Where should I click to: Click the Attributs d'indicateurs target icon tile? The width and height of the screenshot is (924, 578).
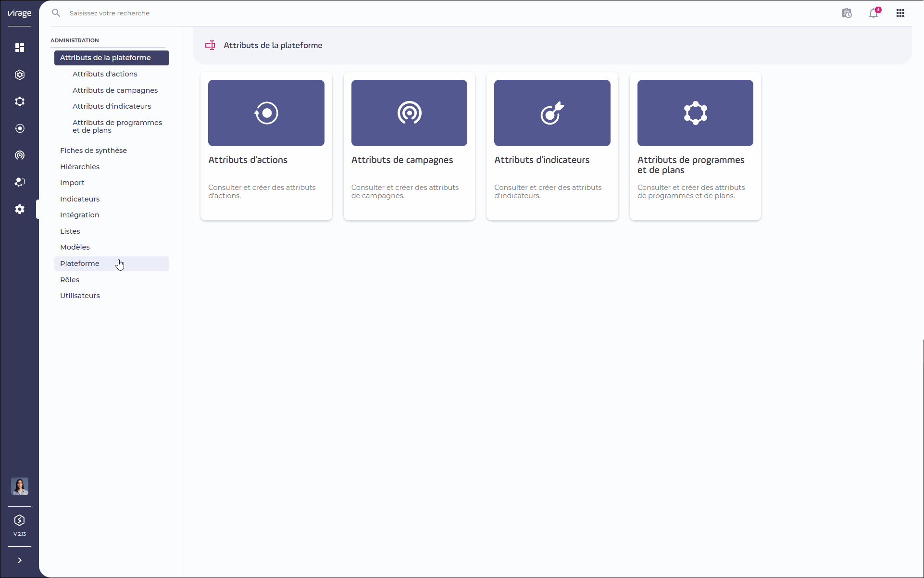coord(552,113)
